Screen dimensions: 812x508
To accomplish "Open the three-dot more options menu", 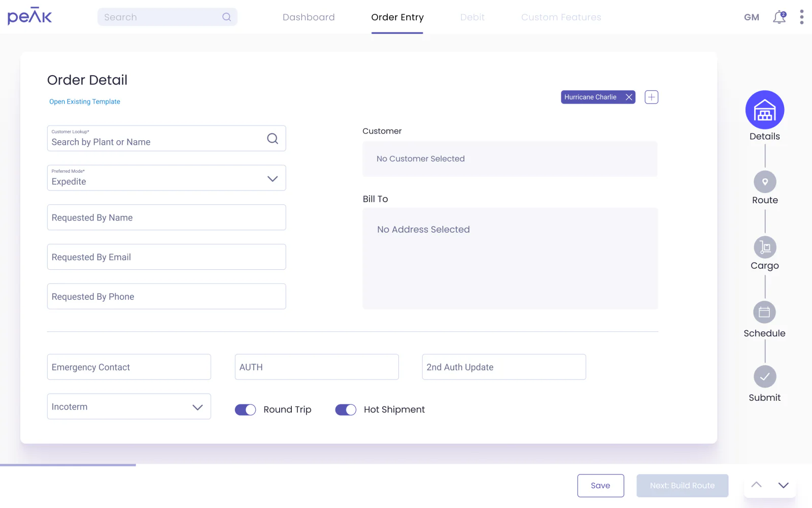I will pos(802,17).
